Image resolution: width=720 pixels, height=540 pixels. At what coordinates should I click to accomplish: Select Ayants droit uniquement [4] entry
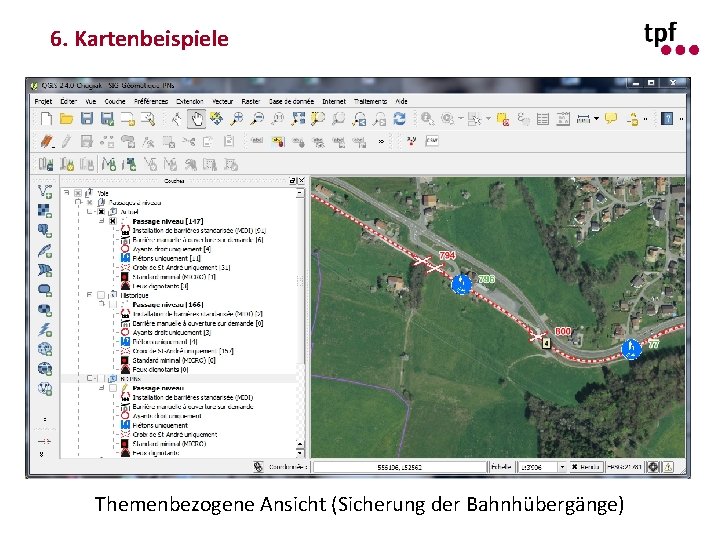tap(172, 249)
